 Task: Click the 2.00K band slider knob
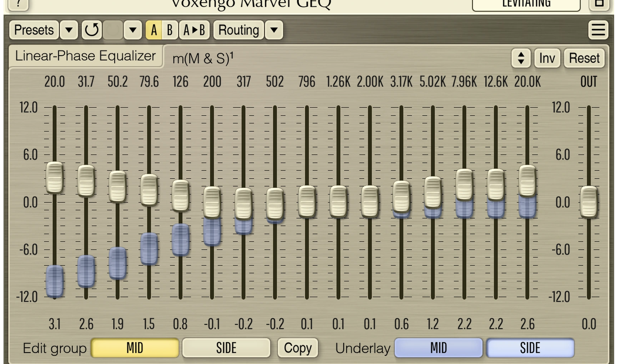[x=370, y=201]
